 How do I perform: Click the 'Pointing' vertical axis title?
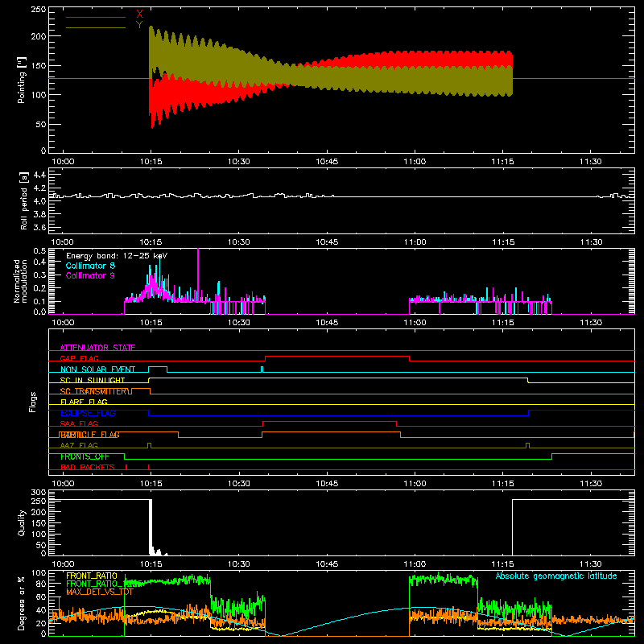22,80
